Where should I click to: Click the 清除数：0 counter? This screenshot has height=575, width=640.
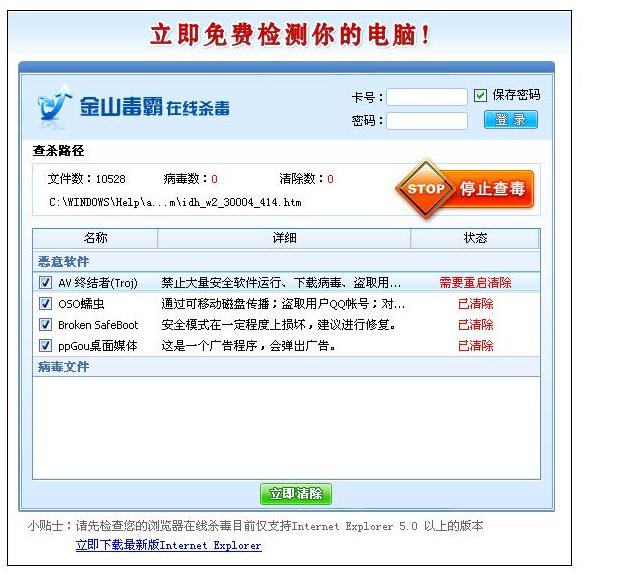click(x=307, y=179)
